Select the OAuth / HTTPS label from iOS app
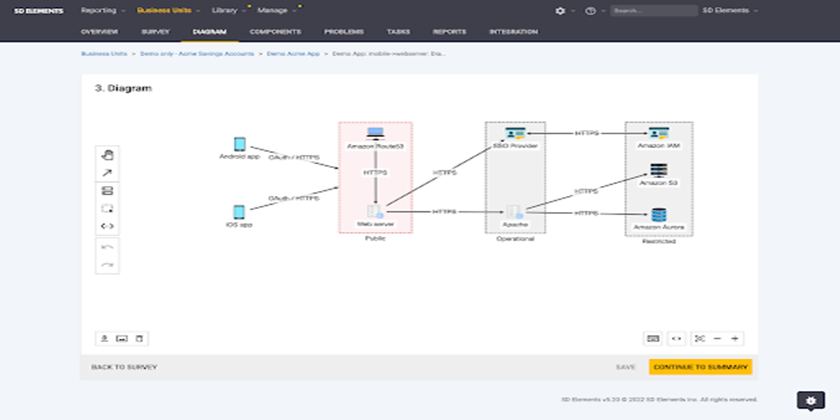840x420 pixels. tap(294, 198)
